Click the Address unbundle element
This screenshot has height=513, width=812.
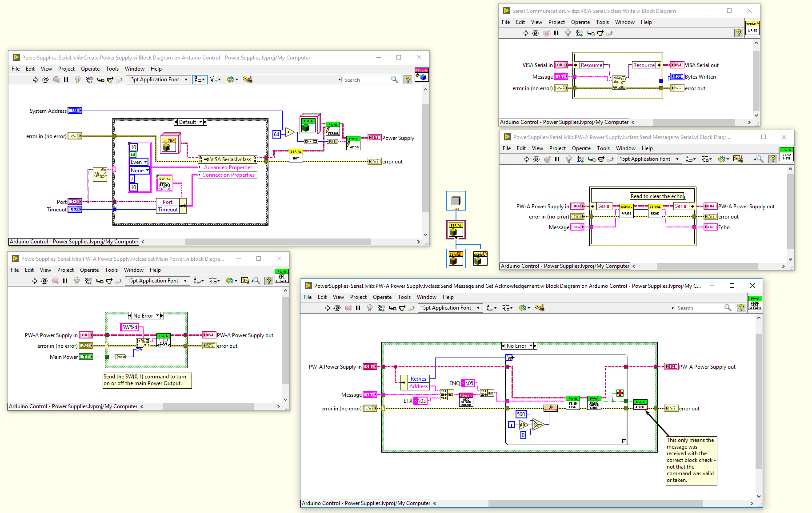(x=418, y=386)
